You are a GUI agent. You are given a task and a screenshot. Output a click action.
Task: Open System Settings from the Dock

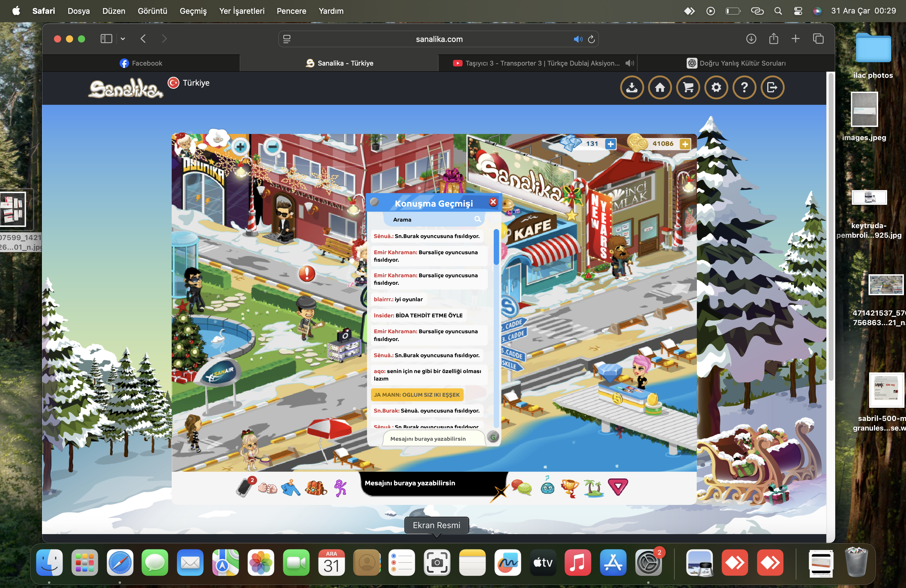[648, 562]
